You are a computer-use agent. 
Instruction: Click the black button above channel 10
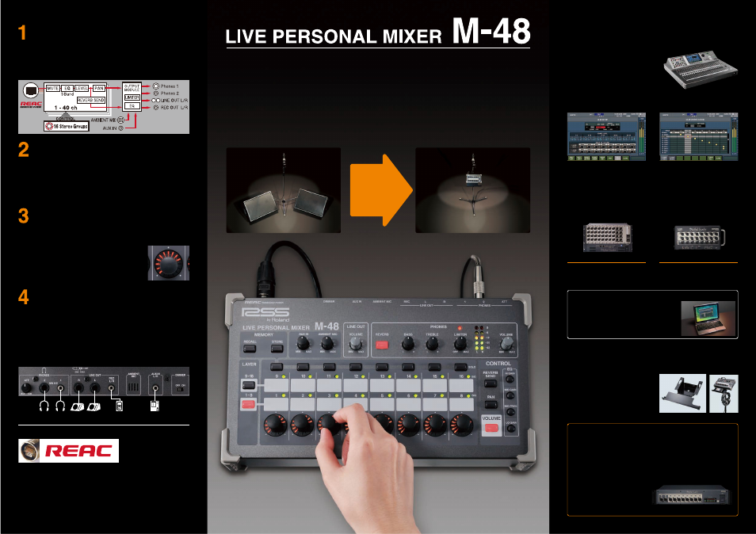click(x=303, y=367)
